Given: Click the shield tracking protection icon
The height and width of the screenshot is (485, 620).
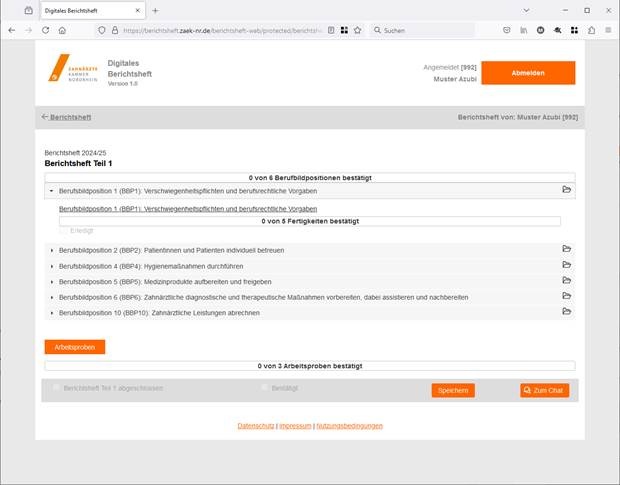Looking at the screenshot, I should (x=102, y=30).
